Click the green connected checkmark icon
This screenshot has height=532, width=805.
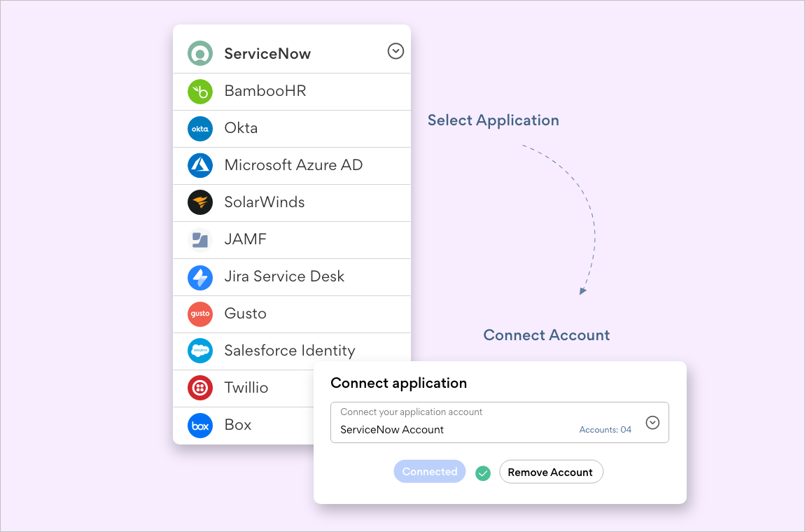pyautogui.click(x=482, y=473)
